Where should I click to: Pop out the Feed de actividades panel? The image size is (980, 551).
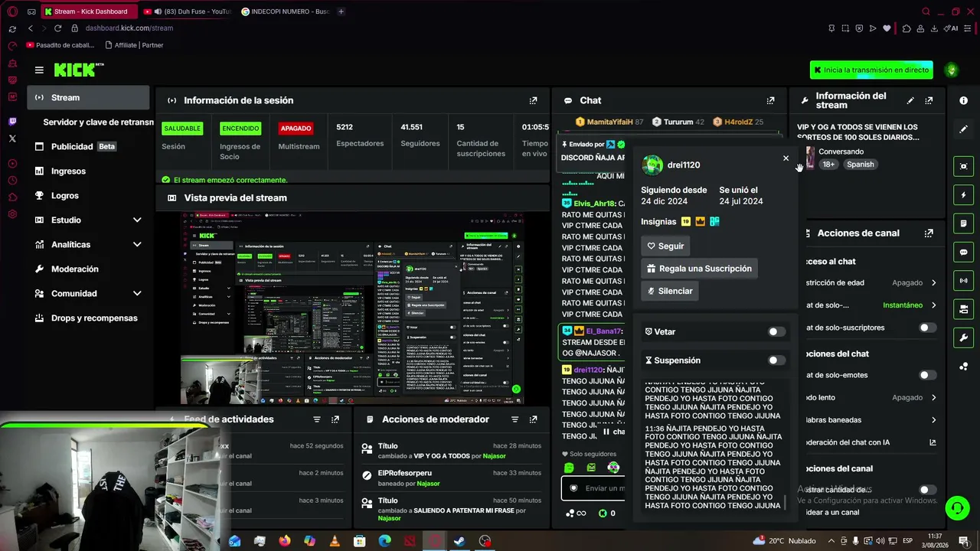335,419
